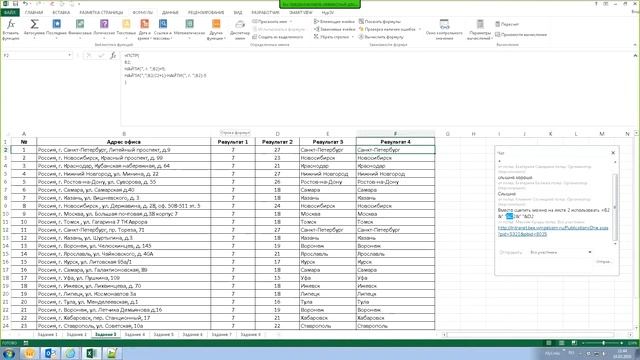The width and height of the screenshot is (640, 360).
Task: Open the Math & Trig functions icon
Action: pyautogui.click(x=189, y=24)
